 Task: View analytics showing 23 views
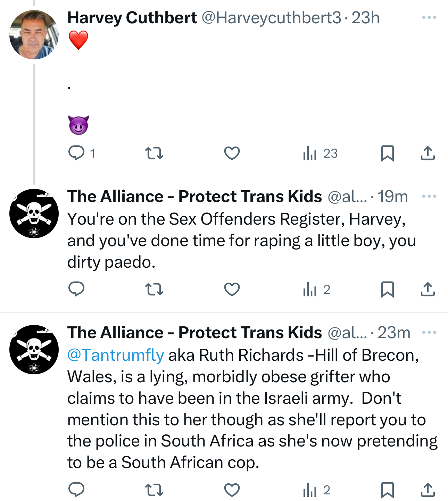pos(320,153)
